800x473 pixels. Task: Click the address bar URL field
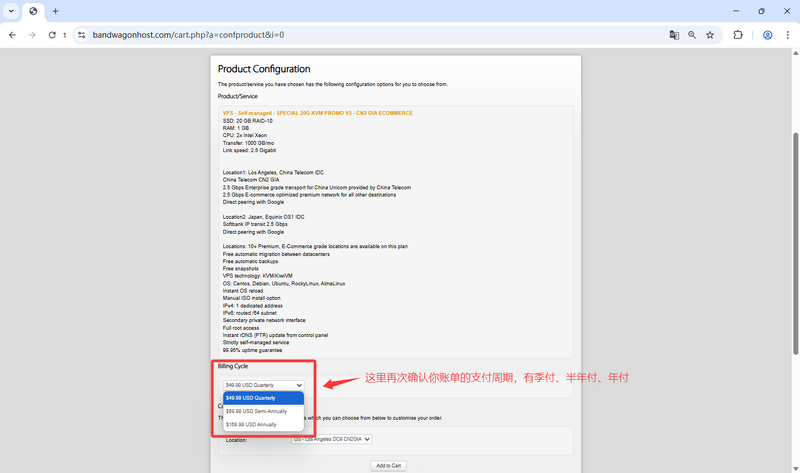[x=350, y=34]
